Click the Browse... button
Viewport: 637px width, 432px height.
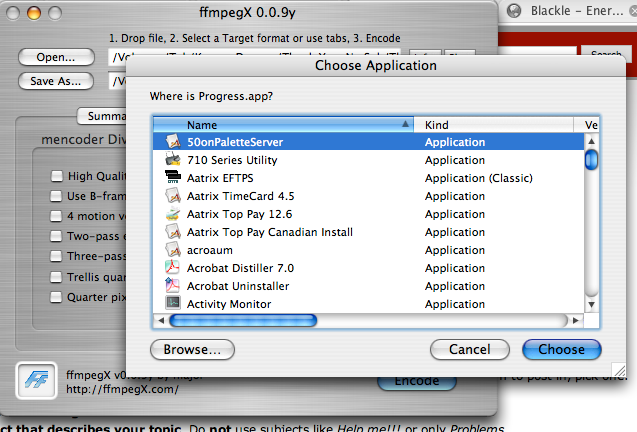pos(192,350)
